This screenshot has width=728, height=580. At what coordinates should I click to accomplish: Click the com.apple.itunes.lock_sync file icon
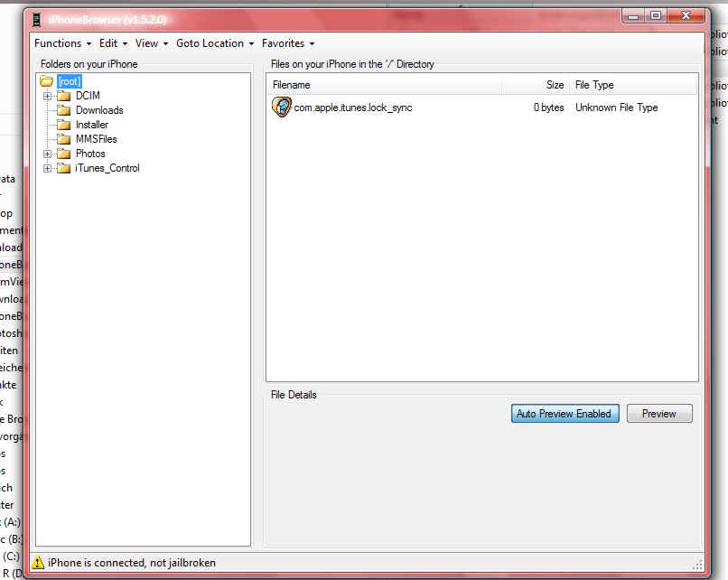(281, 108)
